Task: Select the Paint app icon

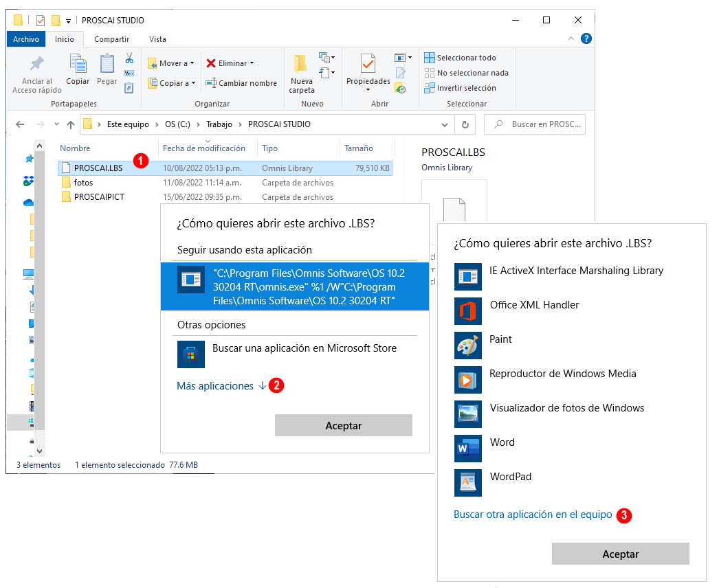Action: (x=467, y=346)
